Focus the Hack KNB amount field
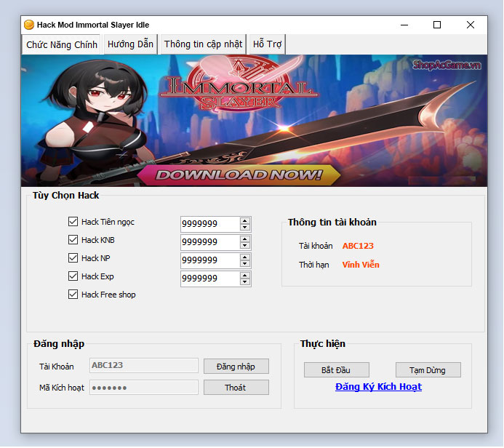 [x=210, y=242]
